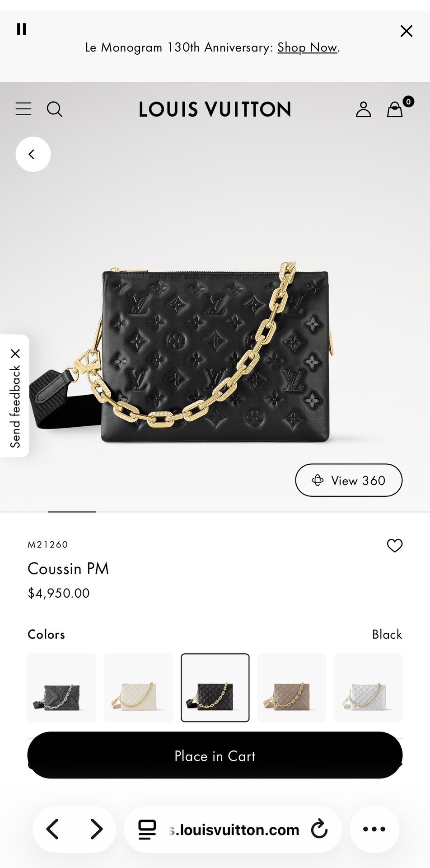Open the shopping bag cart icon
This screenshot has height=868, width=430.
[x=395, y=109]
